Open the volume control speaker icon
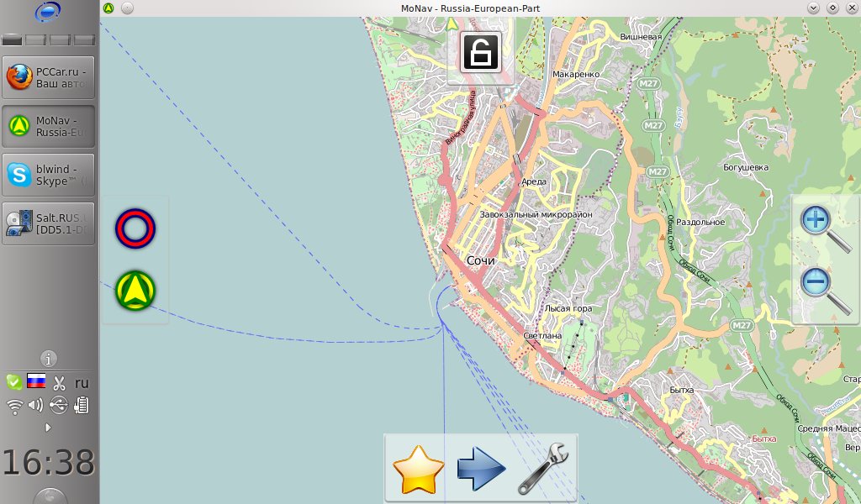This screenshot has height=504, width=861. click(x=35, y=406)
